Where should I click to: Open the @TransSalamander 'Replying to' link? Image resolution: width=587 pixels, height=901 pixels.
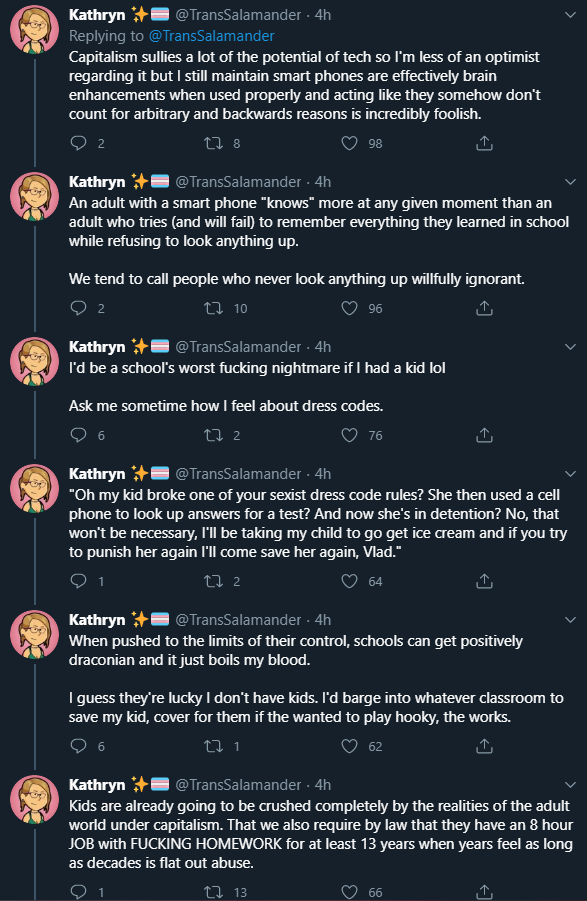[211, 36]
